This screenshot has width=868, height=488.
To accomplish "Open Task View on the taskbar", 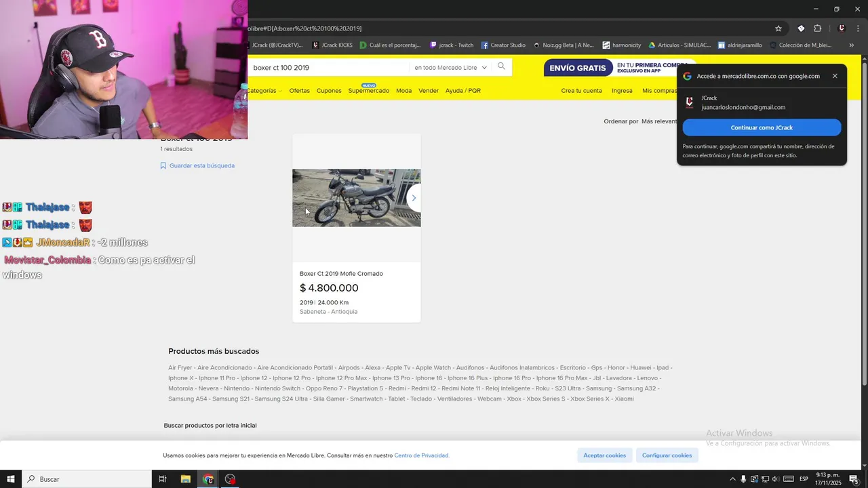I will tap(163, 479).
